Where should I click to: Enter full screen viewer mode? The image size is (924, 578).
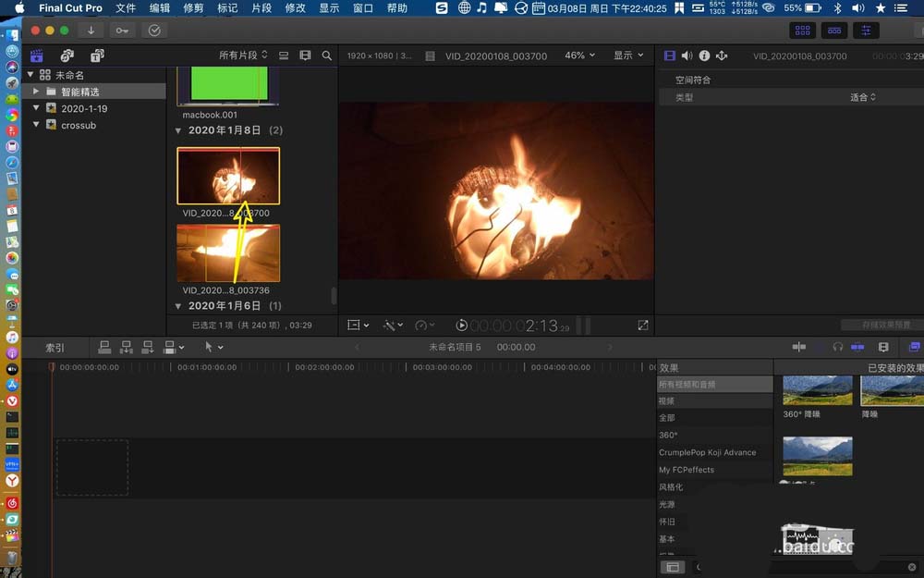[x=643, y=325]
